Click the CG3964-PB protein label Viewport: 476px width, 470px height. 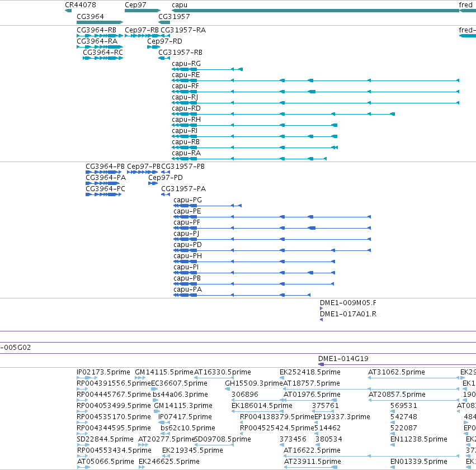[105, 167]
